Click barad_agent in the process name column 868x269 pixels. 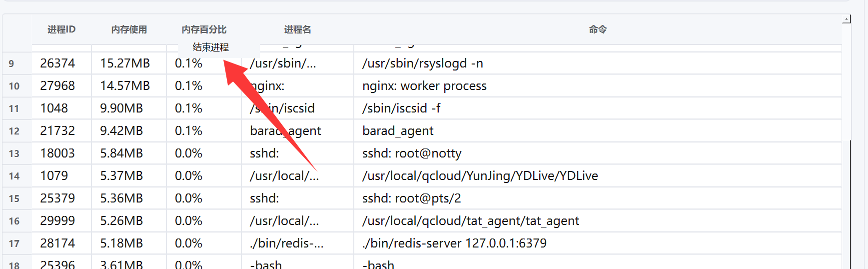click(297, 131)
